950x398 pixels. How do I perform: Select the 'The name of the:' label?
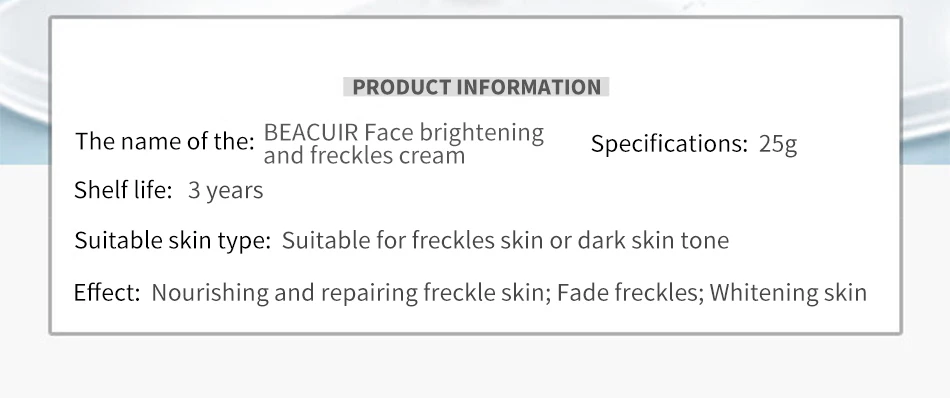164,142
